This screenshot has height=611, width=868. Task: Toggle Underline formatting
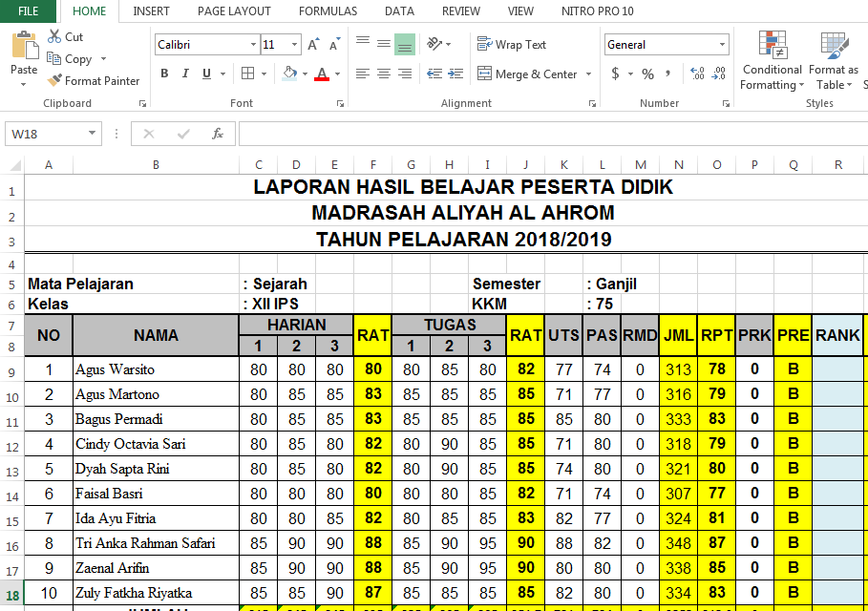(206, 74)
